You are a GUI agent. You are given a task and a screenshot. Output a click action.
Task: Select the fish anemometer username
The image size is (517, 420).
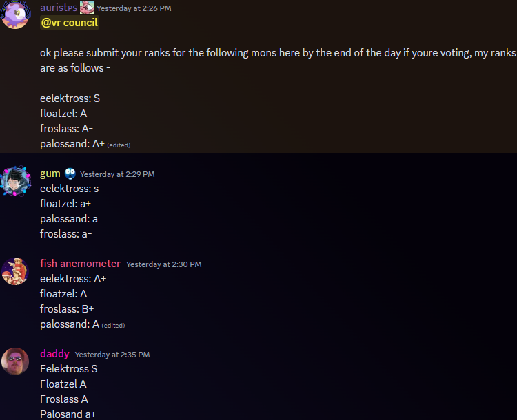click(80, 264)
